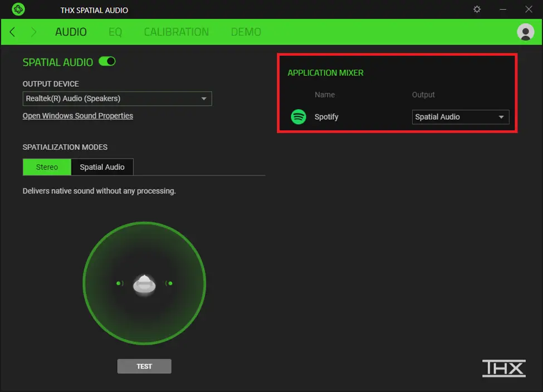Screen dimensions: 543x392
Task: Select the Stereo spatialization mode
Action: pyautogui.click(x=47, y=166)
